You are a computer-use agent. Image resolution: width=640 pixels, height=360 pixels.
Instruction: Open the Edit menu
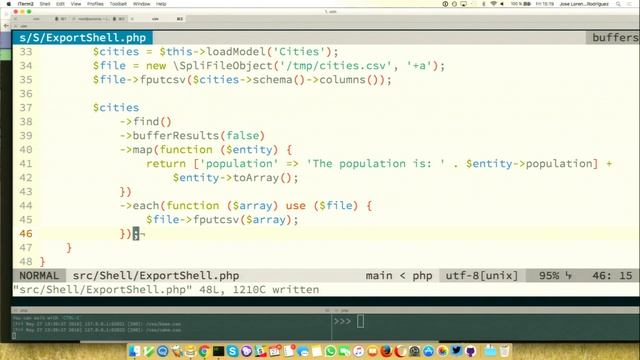pyautogui.click(x=60, y=4)
